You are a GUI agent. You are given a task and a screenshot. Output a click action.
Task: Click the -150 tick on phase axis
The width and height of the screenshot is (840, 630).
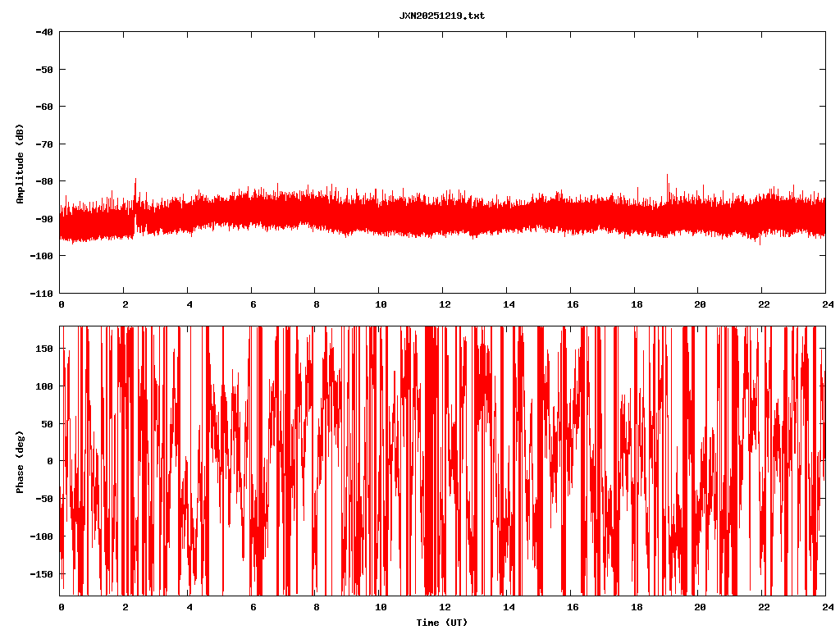[42, 573]
